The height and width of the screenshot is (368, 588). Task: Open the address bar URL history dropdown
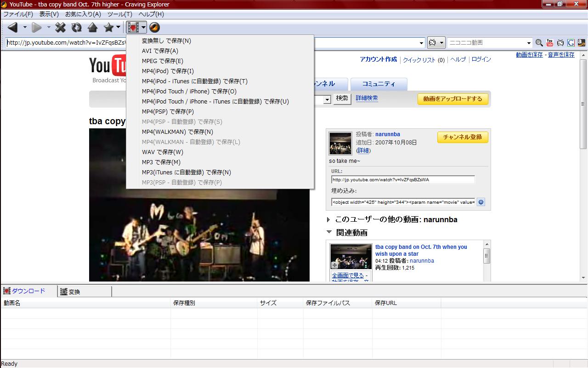point(422,43)
